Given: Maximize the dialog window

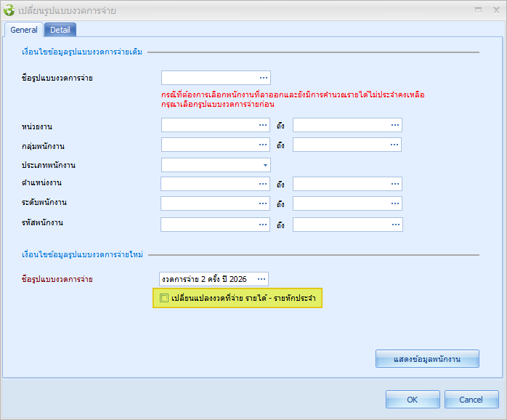Looking at the screenshot, I should (477, 10).
